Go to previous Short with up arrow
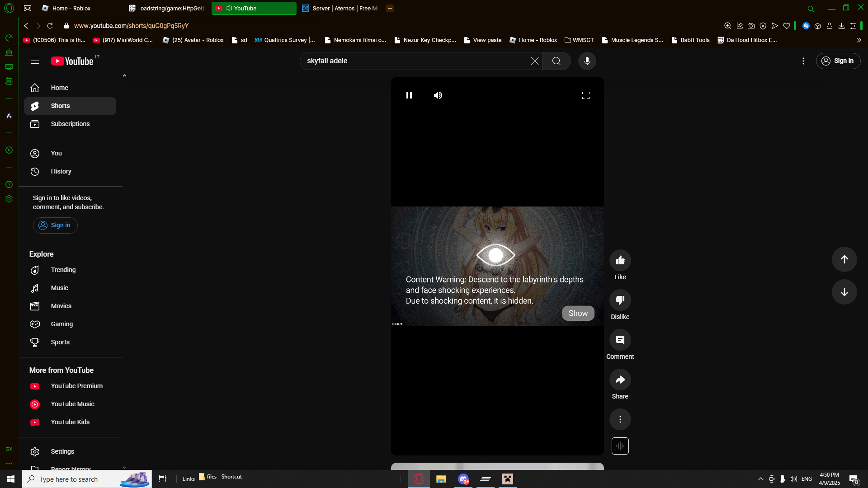868x488 pixels. (x=844, y=259)
